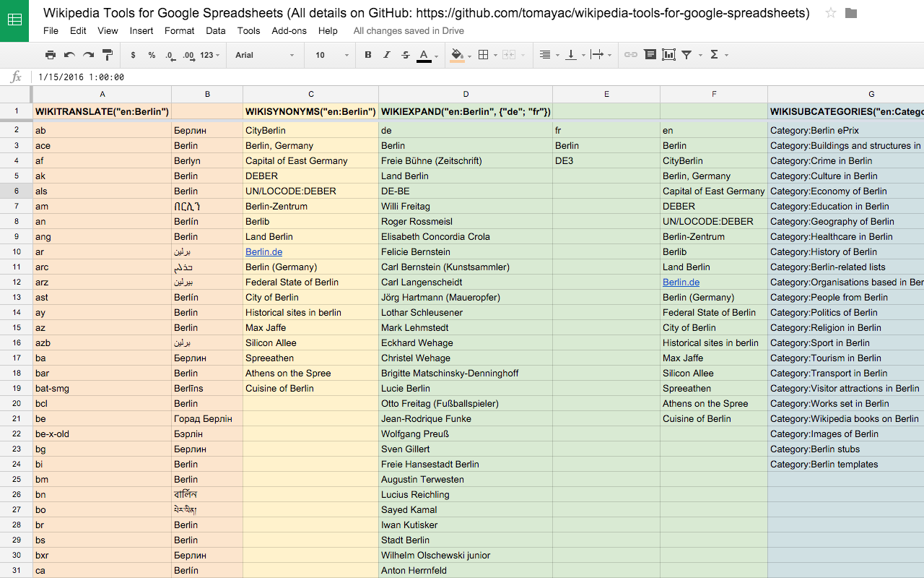Click the Berlin.de link in column F
The width and height of the screenshot is (924, 578).
[x=681, y=282]
